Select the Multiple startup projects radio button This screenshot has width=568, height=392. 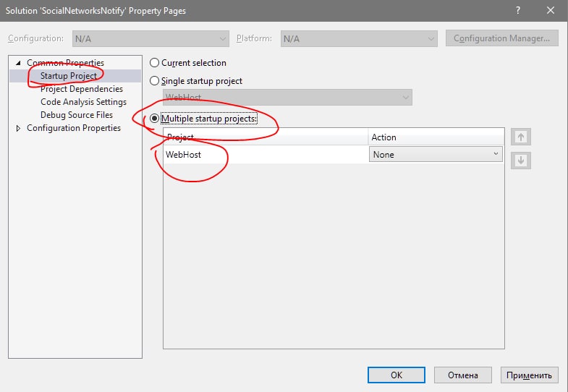154,119
